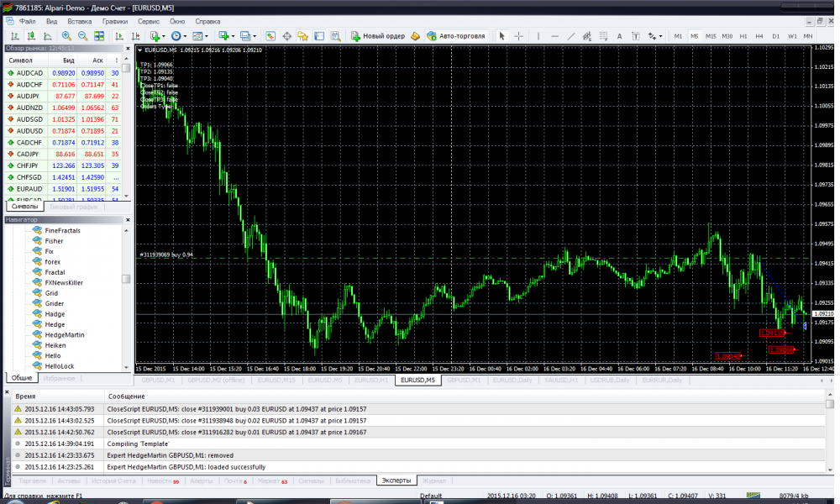Select the Fibonacci retracement tool
Viewport: 840px width, 504px height.
604,36
